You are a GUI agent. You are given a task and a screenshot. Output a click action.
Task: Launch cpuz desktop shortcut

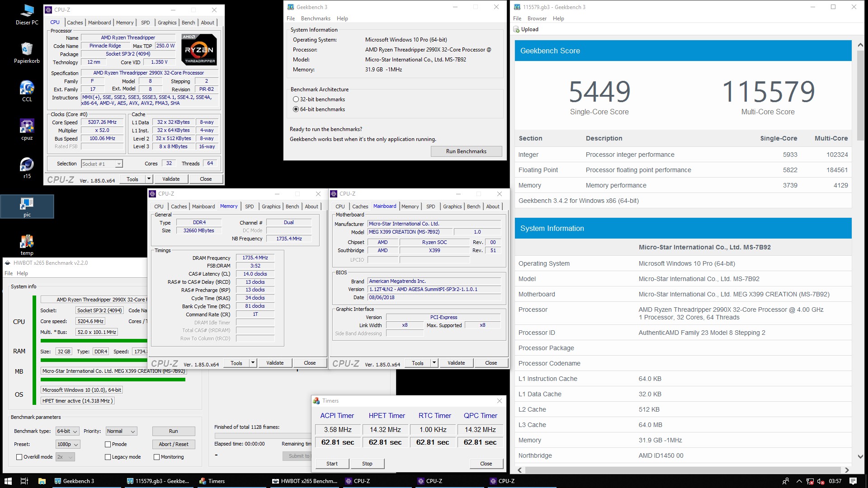pos(27,130)
